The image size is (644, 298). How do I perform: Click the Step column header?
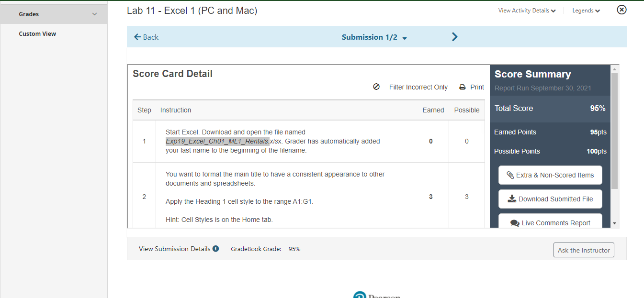(144, 110)
